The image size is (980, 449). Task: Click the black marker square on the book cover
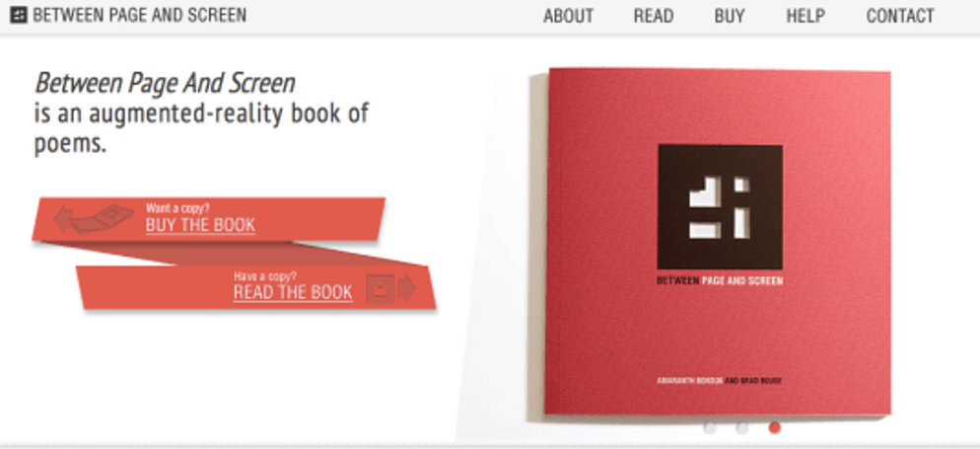pyautogui.click(x=720, y=207)
